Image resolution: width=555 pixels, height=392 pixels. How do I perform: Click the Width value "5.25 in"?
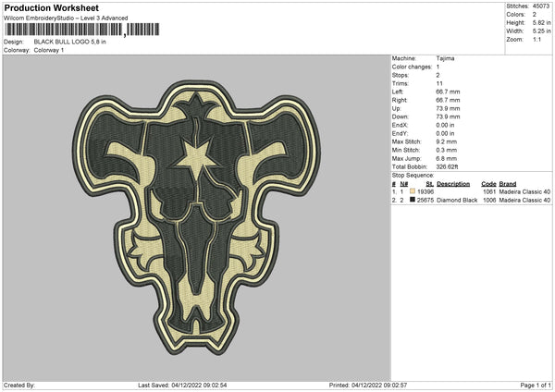[x=541, y=31]
